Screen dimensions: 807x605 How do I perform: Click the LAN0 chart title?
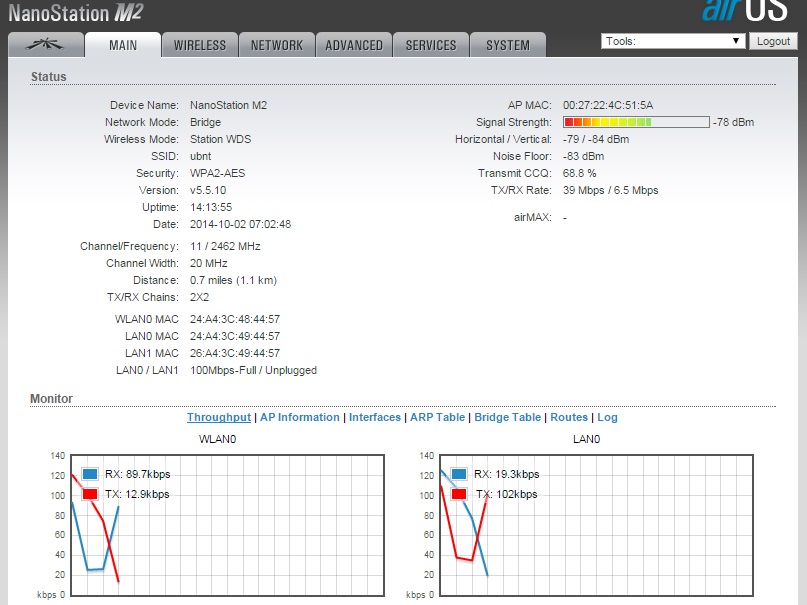point(586,439)
